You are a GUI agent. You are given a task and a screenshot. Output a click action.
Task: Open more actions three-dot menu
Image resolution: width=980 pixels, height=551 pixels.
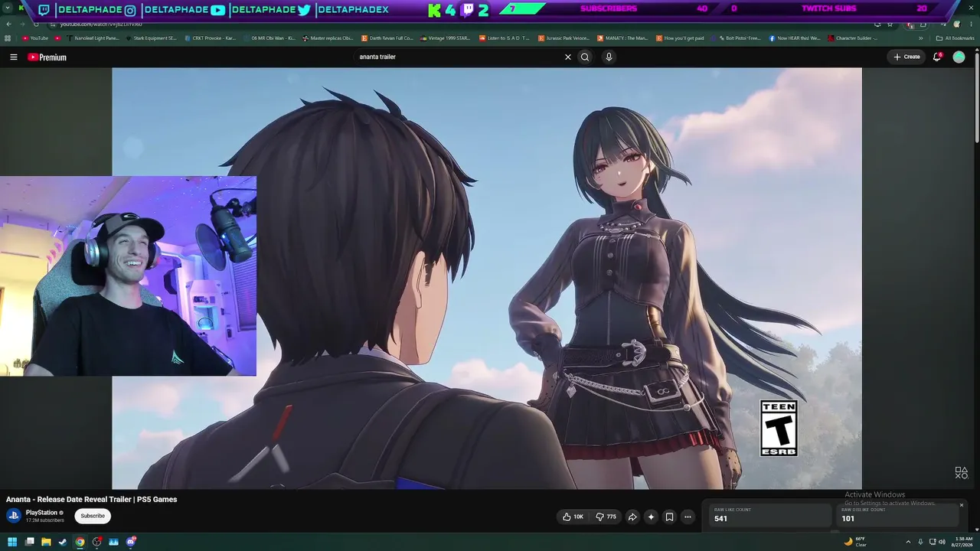click(x=688, y=517)
